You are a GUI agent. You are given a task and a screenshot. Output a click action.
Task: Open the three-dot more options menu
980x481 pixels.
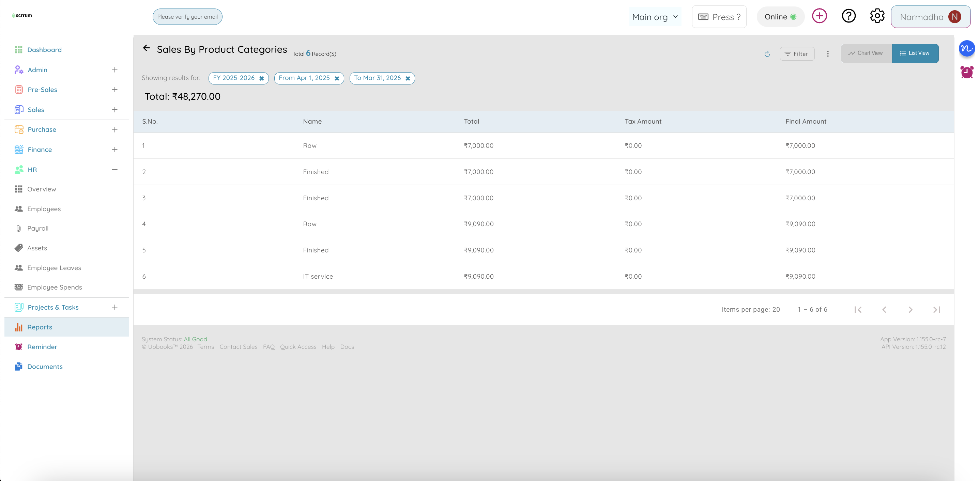pyautogui.click(x=828, y=53)
